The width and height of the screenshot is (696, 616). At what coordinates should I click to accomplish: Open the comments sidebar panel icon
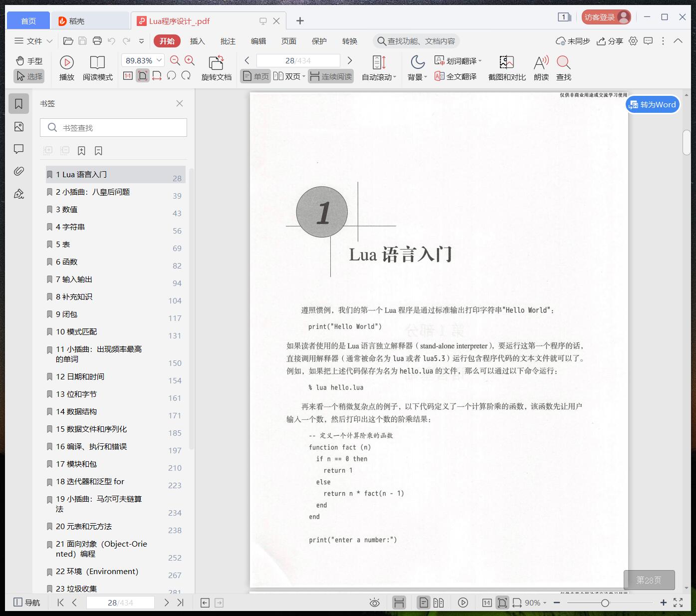19,149
